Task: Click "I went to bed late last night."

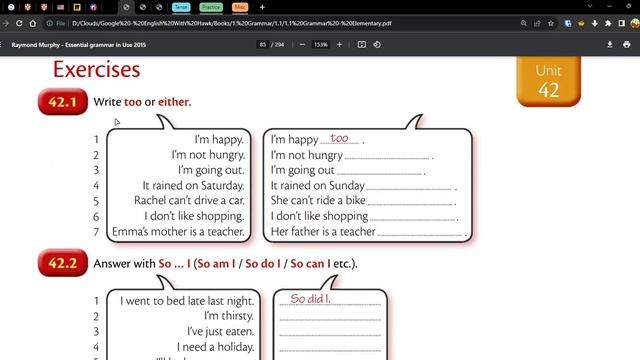Action: pyautogui.click(x=187, y=301)
